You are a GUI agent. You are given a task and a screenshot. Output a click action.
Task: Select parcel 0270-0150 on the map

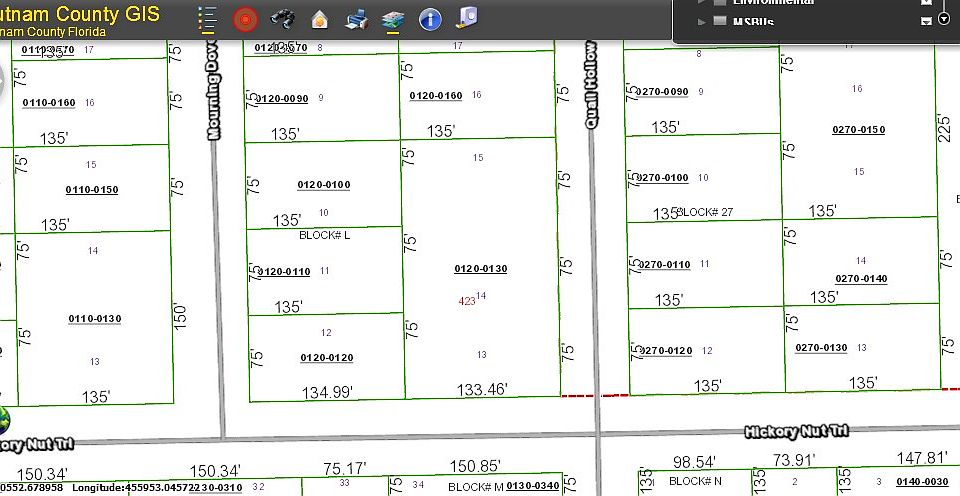pyautogui.click(x=858, y=130)
